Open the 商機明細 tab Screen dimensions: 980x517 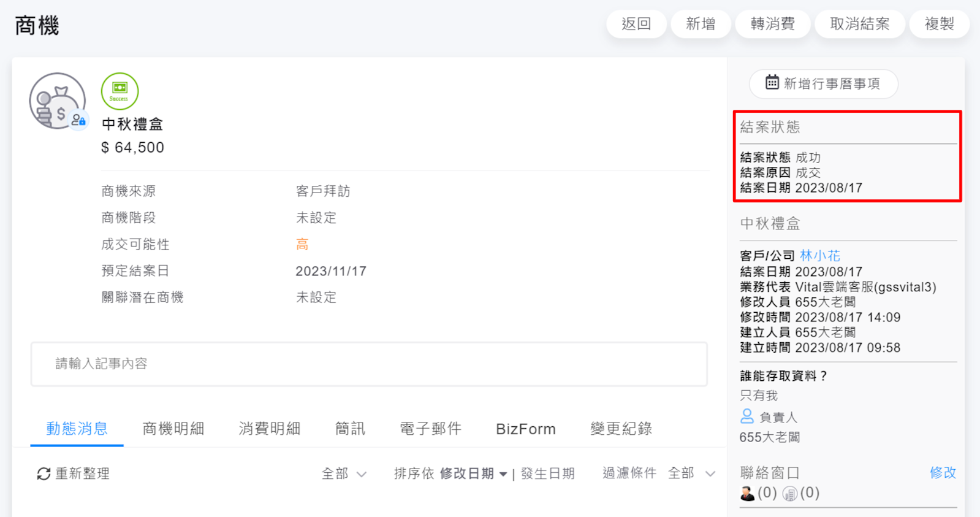(173, 429)
